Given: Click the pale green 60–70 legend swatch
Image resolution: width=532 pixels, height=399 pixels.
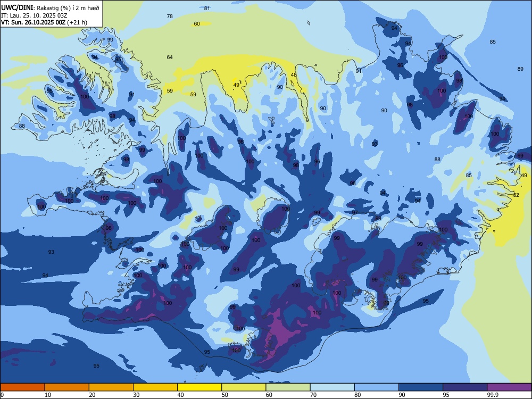Looking at the screenshot, I should (x=288, y=387).
